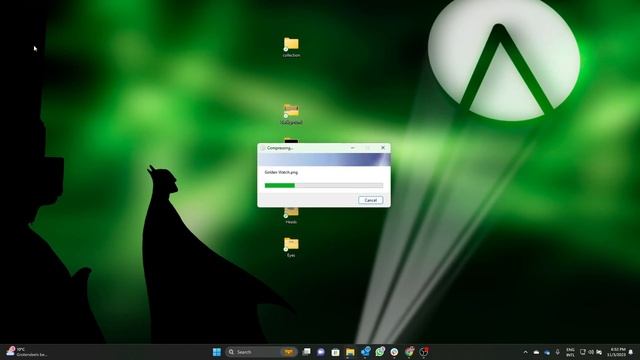Open the news widget at taskbar left
Screen dimensions: 640x360
(27, 352)
